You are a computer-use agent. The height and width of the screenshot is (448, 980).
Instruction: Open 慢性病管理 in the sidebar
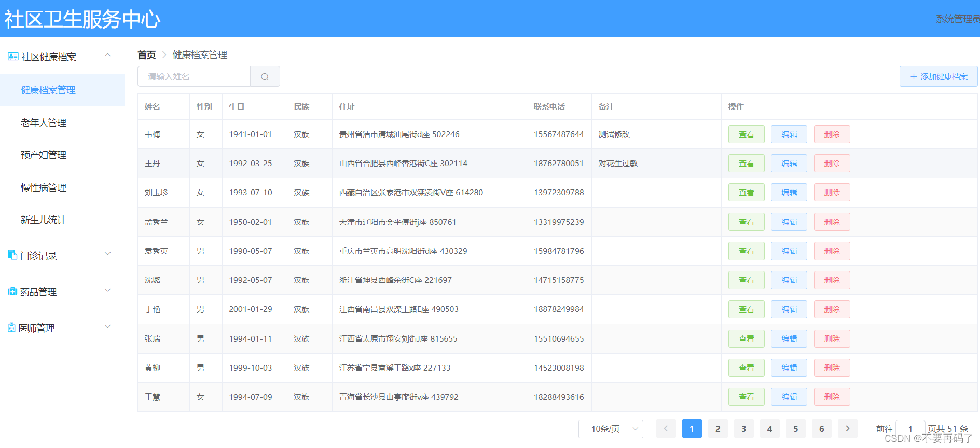(62, 187)
